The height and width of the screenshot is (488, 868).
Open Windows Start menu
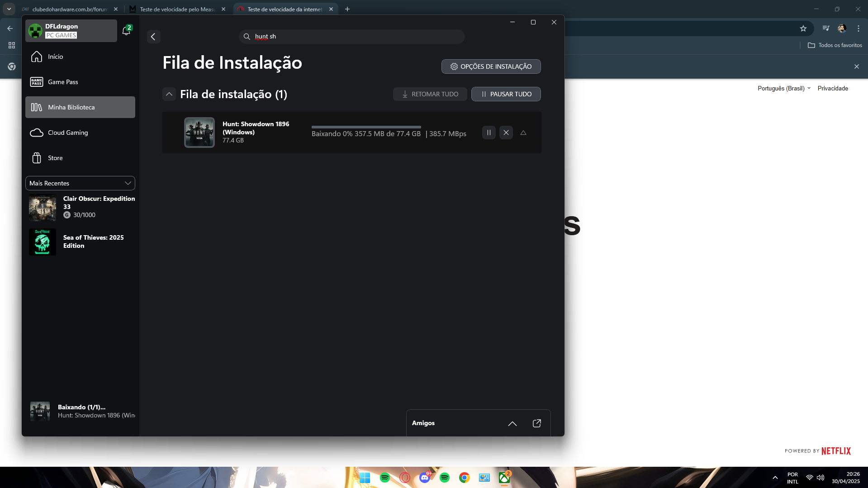(x=365, y=478)
